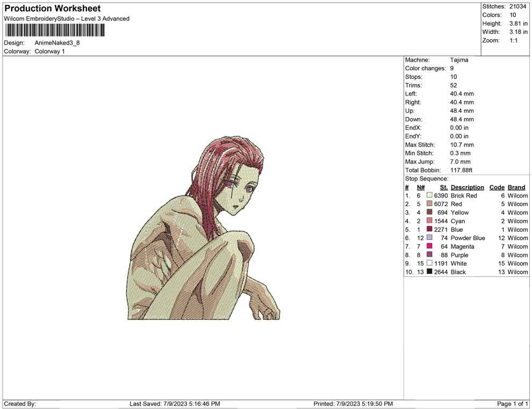This screenshot has width=532, height=409.
Task: Click the Code column header
Action: tap(497, 187)
